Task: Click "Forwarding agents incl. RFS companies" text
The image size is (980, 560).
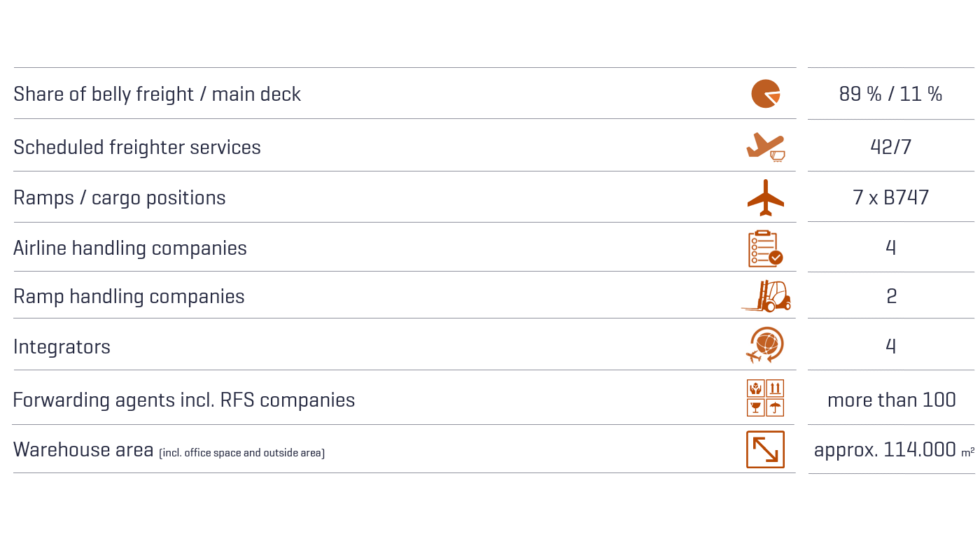Action: tap(184, 400)
